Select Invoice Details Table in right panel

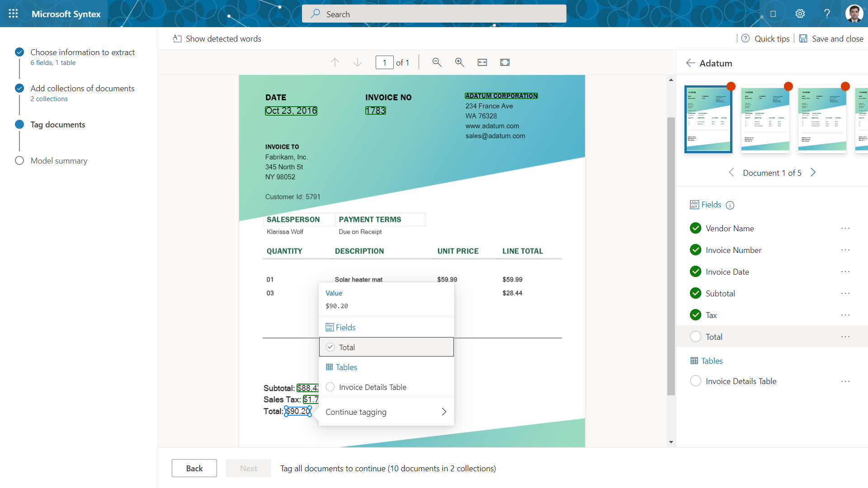click(x=741, y=381)
